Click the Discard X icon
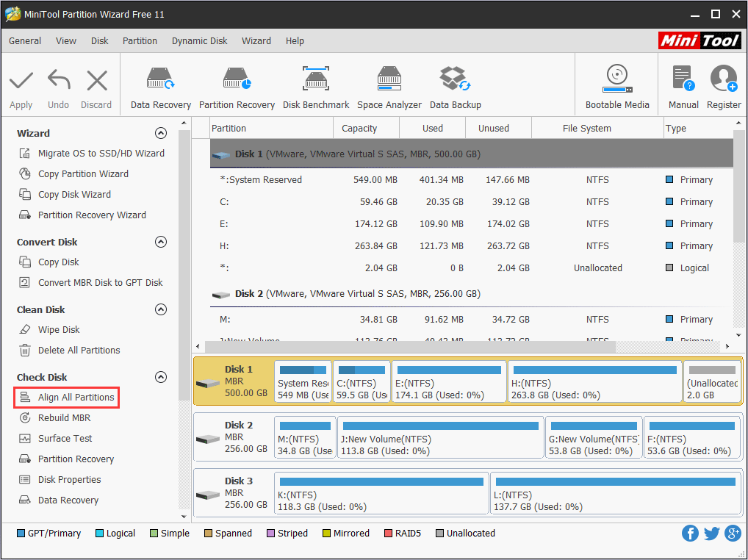 [x=97, y=81]
